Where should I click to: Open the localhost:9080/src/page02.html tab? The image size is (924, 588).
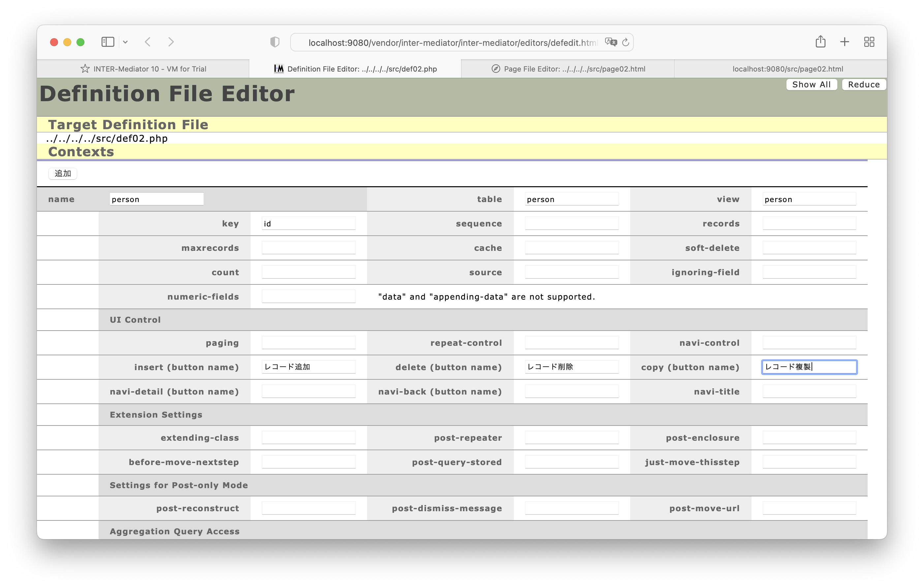click(781, 69)
